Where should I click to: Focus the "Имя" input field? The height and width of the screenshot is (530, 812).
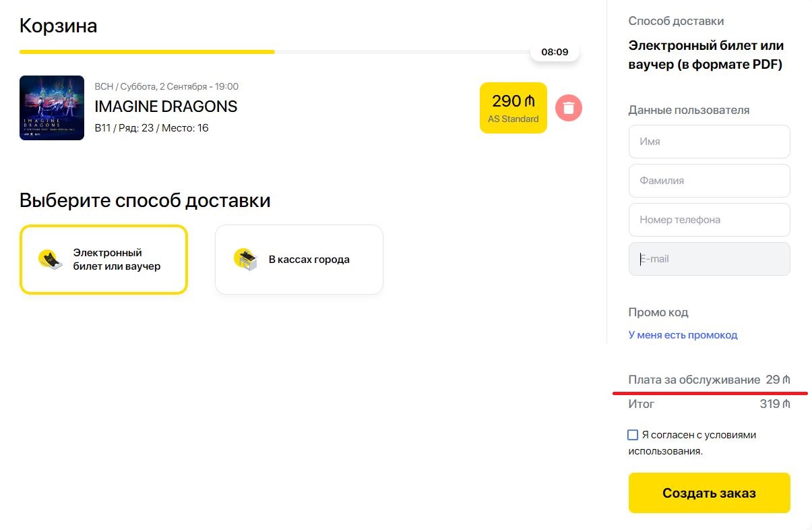click(709, 142)
